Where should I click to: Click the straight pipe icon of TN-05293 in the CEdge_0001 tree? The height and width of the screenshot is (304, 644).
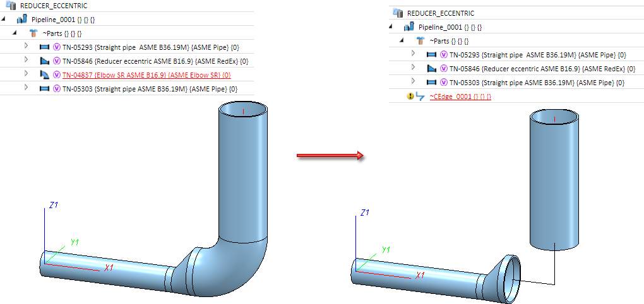[431, 55]
